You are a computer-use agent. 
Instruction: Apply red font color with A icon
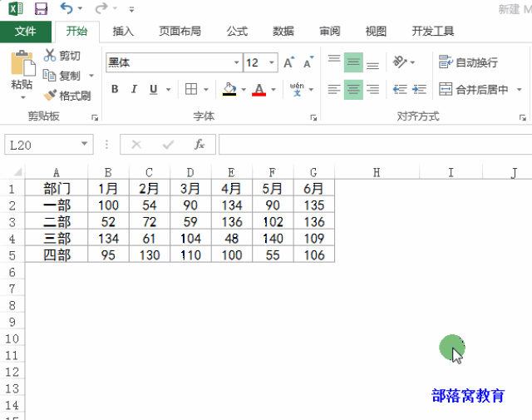tap(259, 89)
